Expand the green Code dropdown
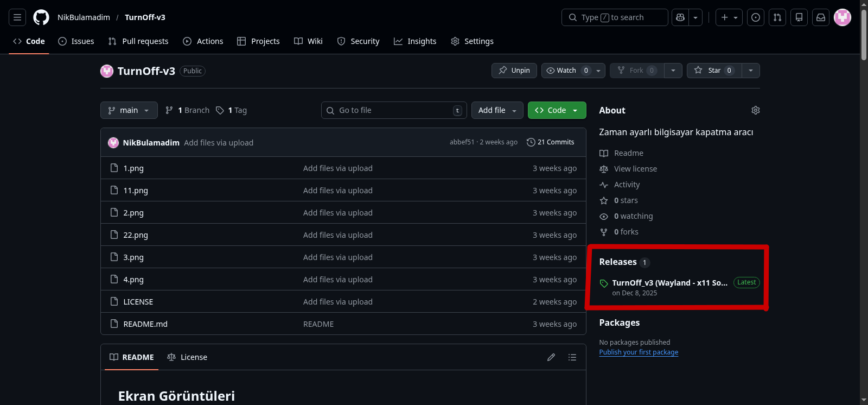 pyautogui.click(x=557, y=110)
